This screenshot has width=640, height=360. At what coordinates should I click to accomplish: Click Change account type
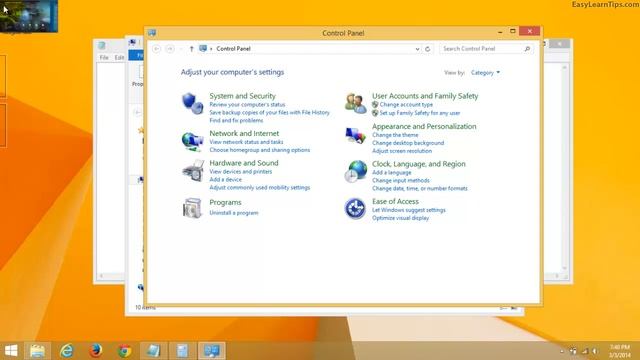click(406, 104)
